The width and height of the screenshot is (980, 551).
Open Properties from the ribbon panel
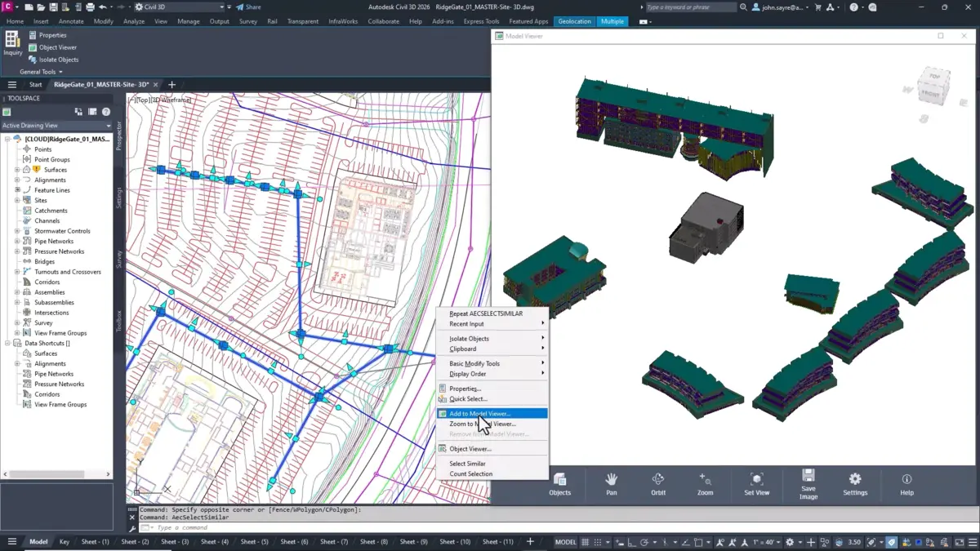(x=47, y=35)
